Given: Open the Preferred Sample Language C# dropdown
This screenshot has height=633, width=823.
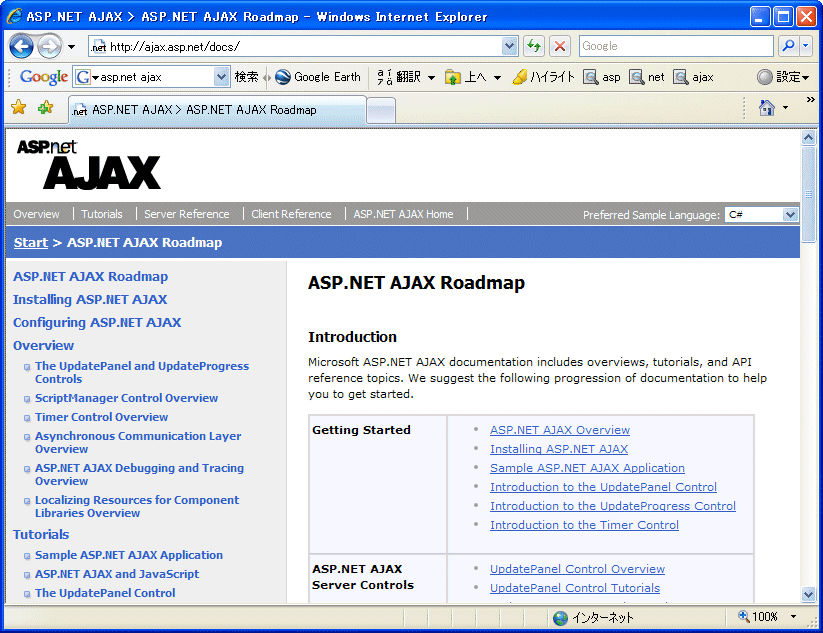Looking at the screenshot, I should pos(762,214).
